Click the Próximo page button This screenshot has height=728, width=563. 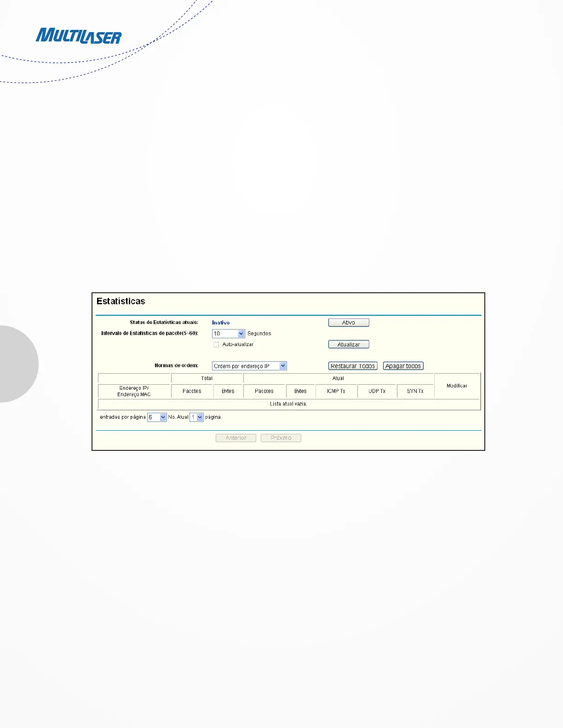[x=281, y=438]
